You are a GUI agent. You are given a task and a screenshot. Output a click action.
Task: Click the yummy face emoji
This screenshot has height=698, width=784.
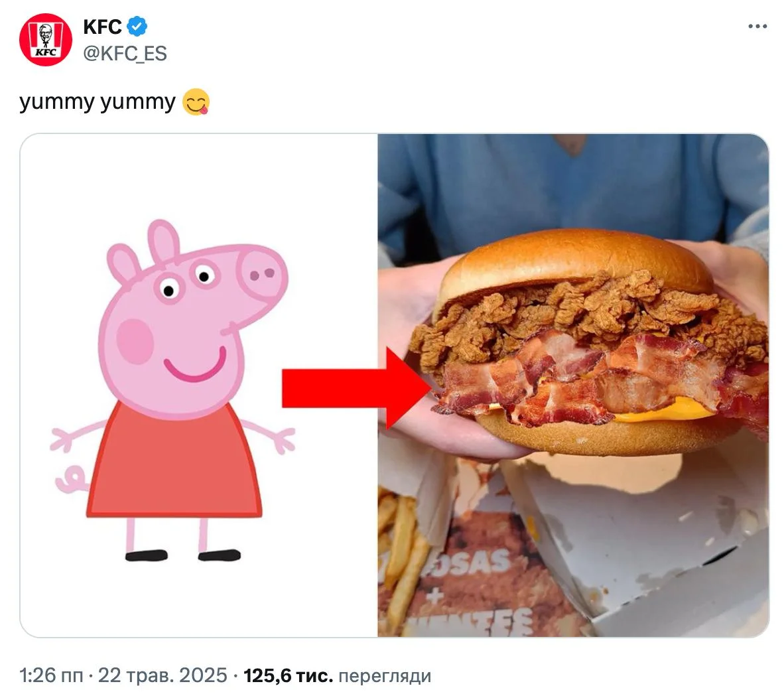coord(196,102)
